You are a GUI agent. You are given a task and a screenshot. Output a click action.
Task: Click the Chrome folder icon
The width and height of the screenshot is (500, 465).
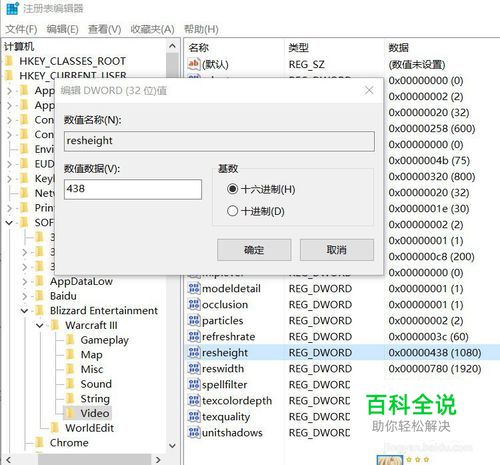point(39,442)
